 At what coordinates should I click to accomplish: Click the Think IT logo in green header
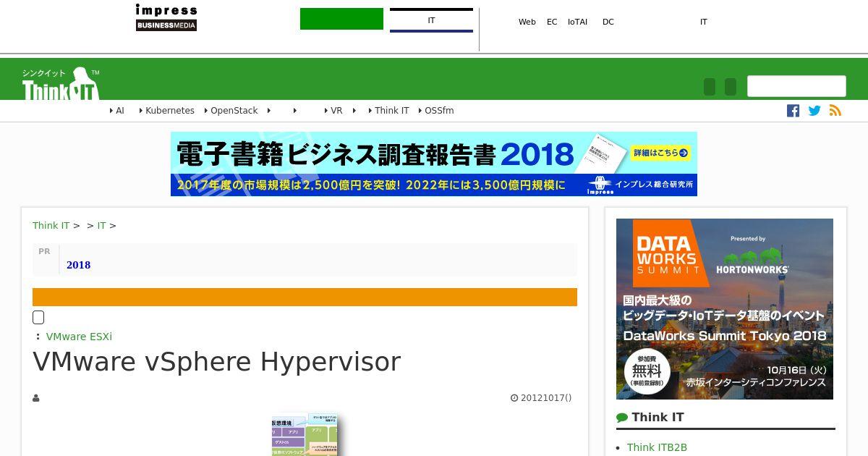61,83
